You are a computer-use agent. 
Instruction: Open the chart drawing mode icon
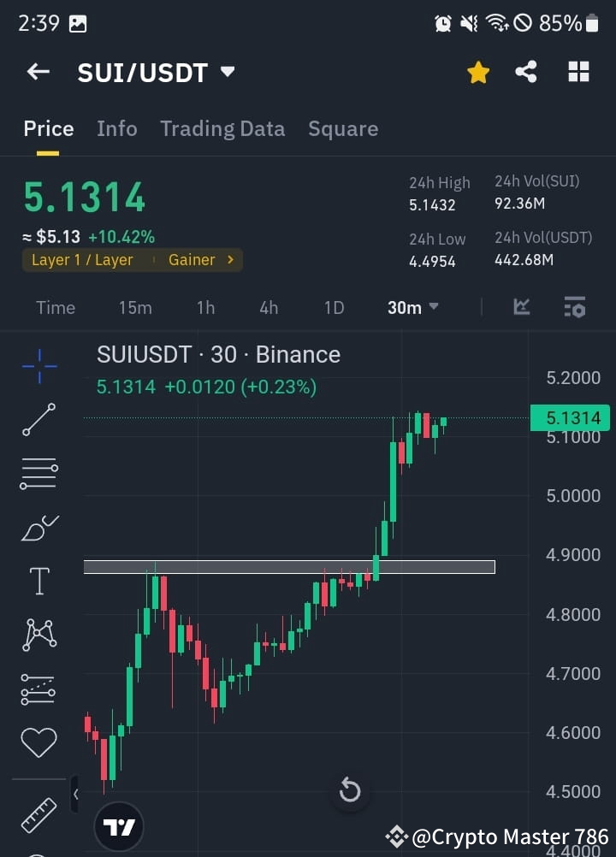(521, 306)
